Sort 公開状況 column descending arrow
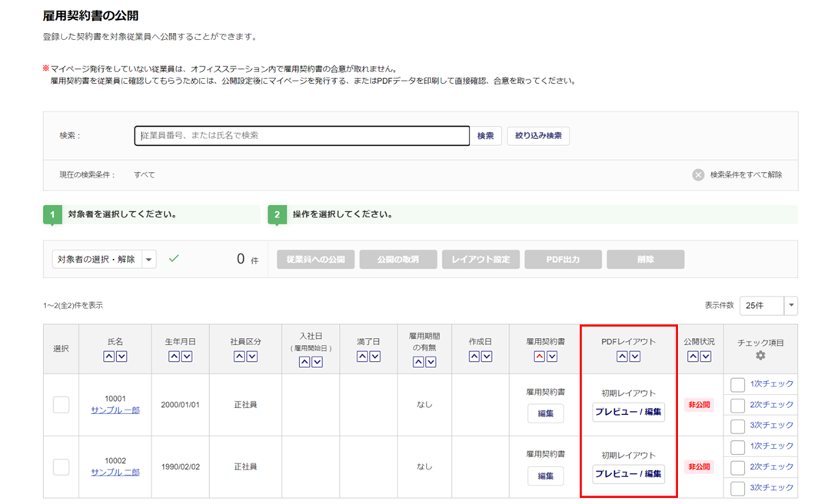Viewport: 838px width, 504px height. pos(706,356)
